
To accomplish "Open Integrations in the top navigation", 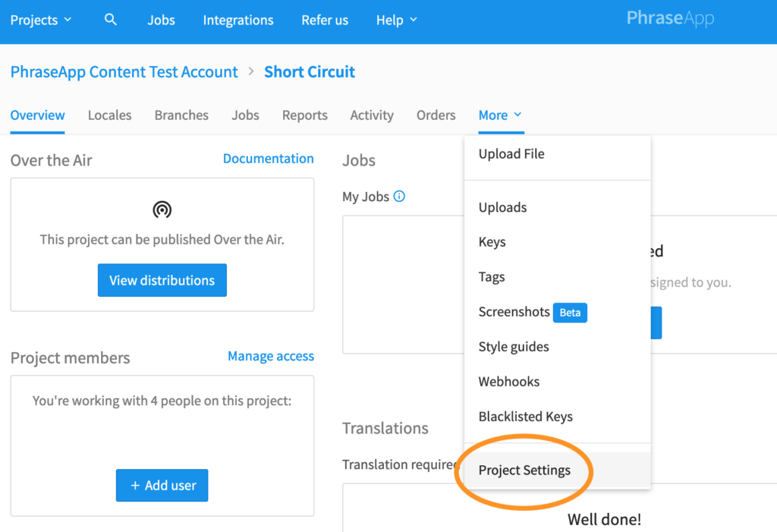I will 238,20.
